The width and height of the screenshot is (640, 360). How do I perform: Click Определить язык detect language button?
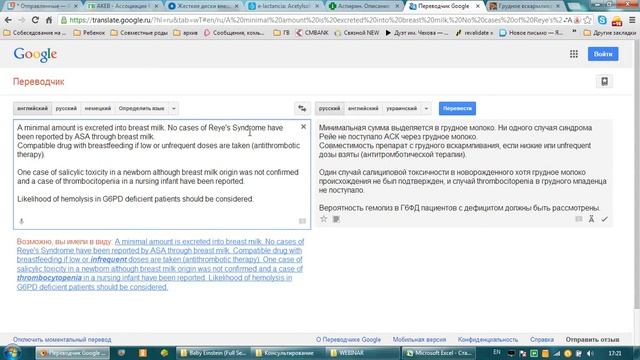tap(141, 109)
